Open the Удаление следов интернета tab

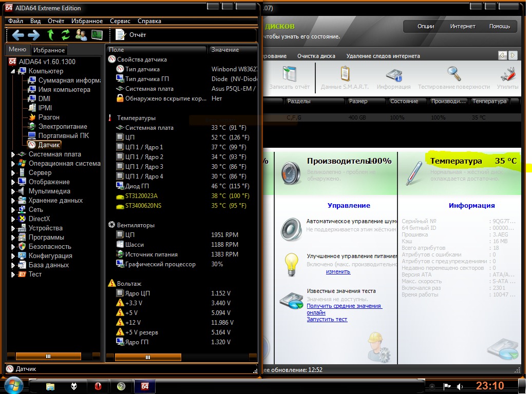pyautogui.click(x=383, y=56)
